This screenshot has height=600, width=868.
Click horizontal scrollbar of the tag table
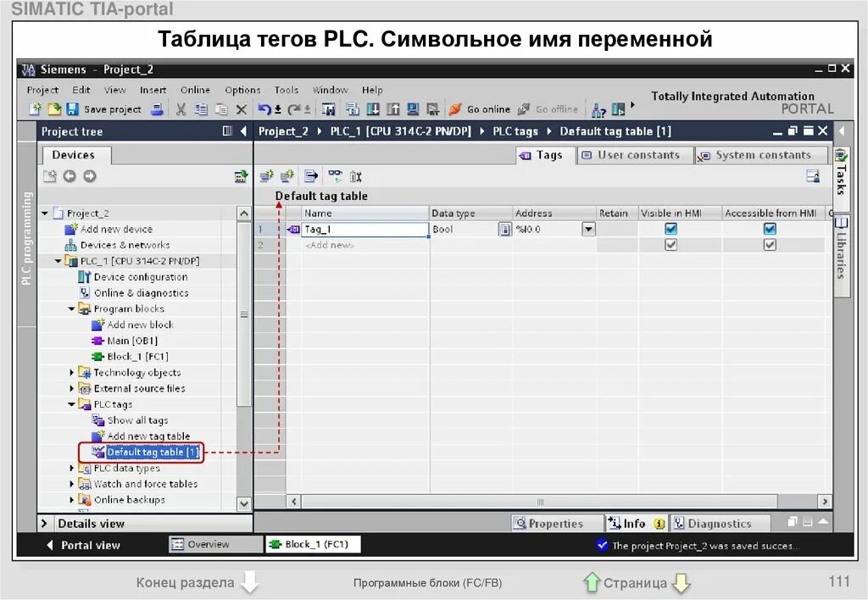coord(538,502)
